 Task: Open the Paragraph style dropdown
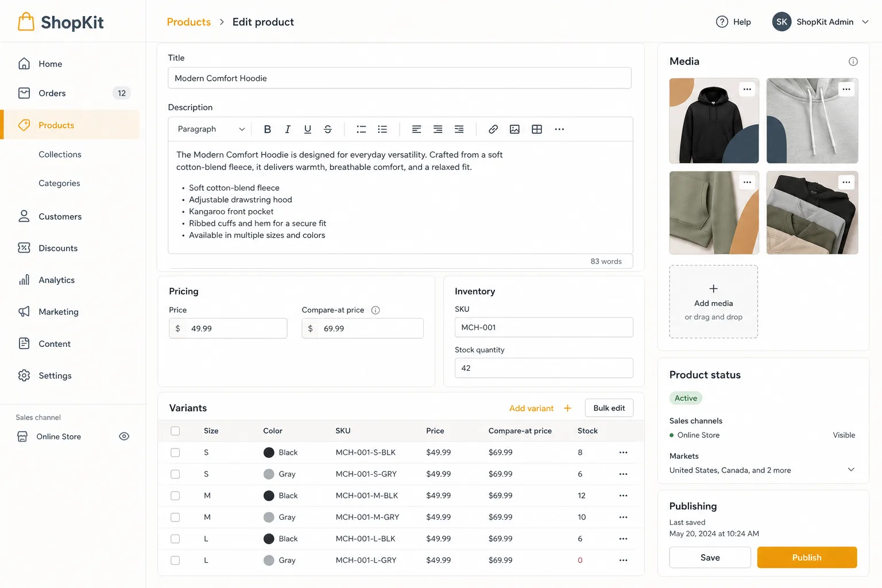[211, 129]
